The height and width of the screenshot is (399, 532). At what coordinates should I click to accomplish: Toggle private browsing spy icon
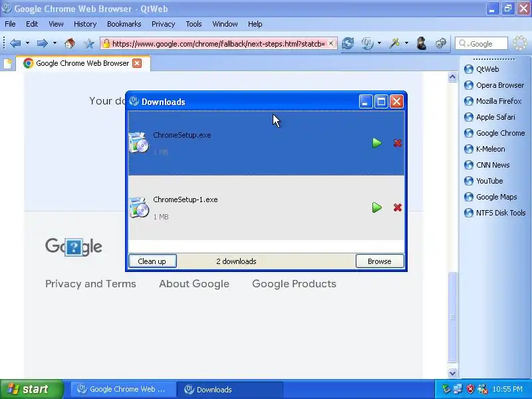coord(422,43)
